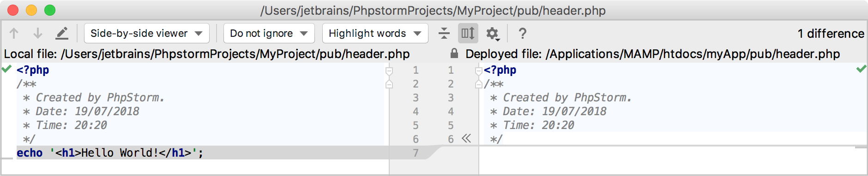Collapse unchanged fragments icon
868x176 pixels.
point(444,33)
